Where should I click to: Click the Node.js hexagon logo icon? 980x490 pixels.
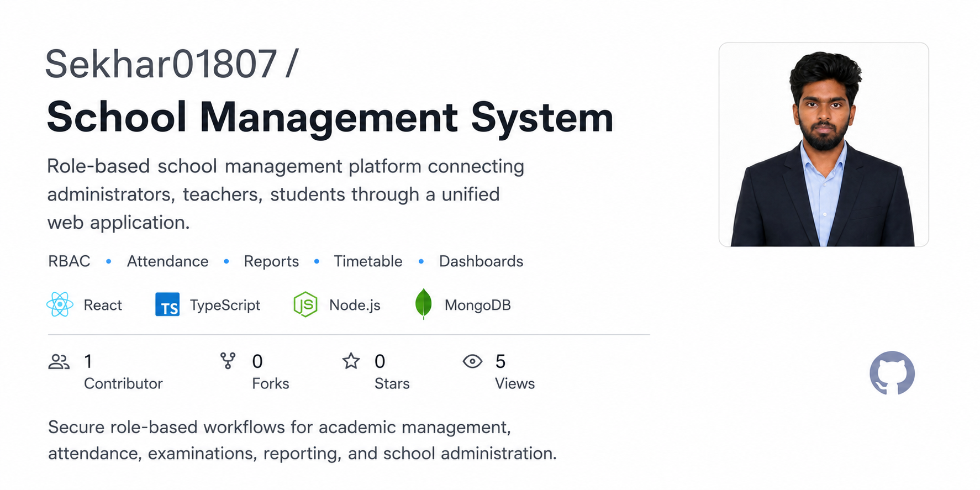(x=305, y=304)
